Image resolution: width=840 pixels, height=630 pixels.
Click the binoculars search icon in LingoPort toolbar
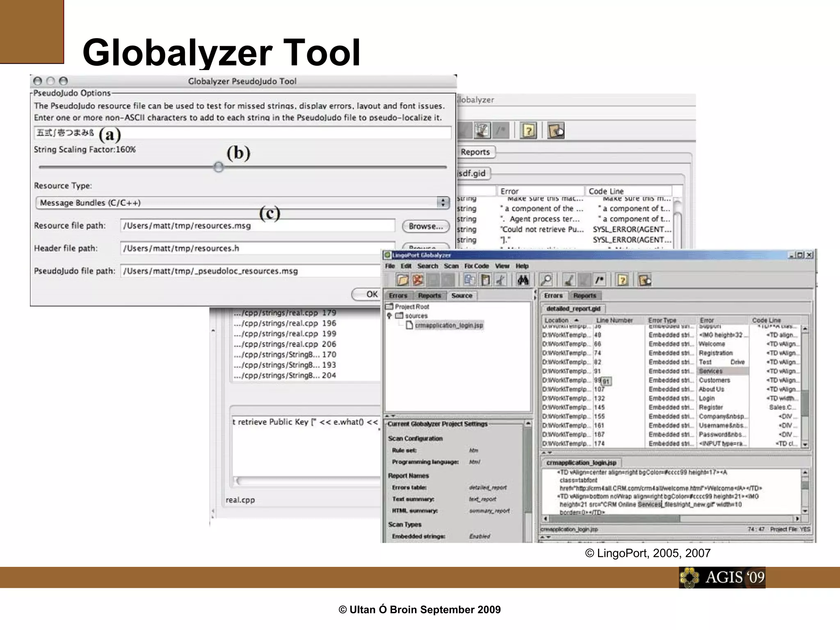point(523,280)
